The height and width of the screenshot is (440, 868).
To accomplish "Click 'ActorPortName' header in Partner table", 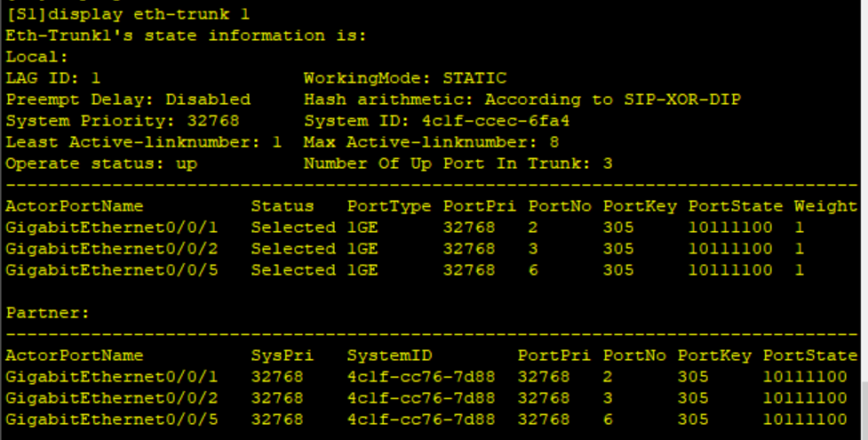I will [x=75, y=356].
